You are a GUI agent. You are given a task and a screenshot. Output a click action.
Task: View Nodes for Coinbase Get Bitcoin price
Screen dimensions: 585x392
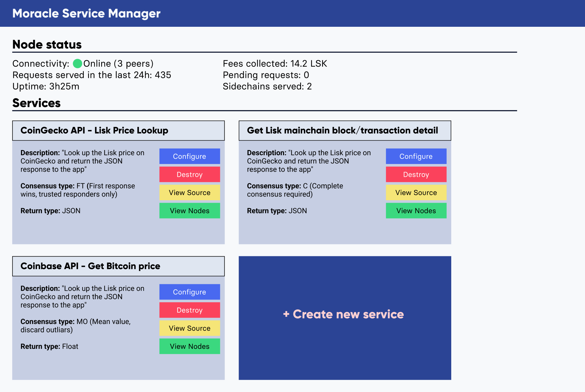click(190, 346)
